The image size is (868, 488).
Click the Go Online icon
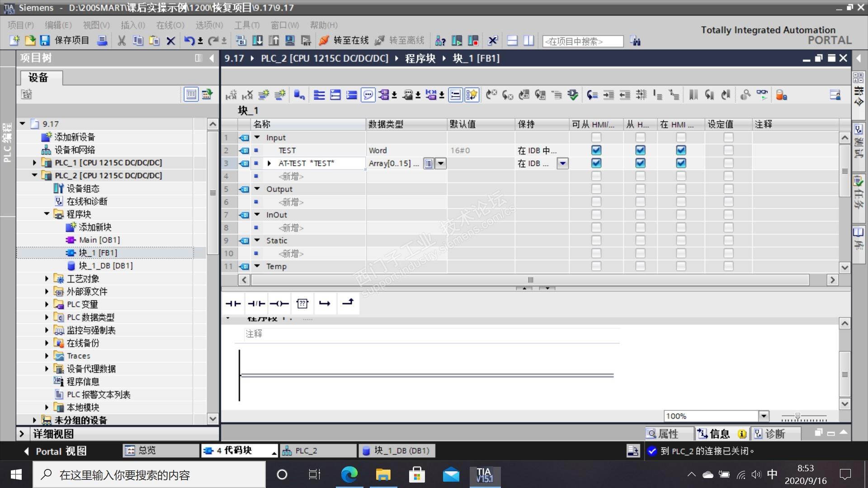324,41
